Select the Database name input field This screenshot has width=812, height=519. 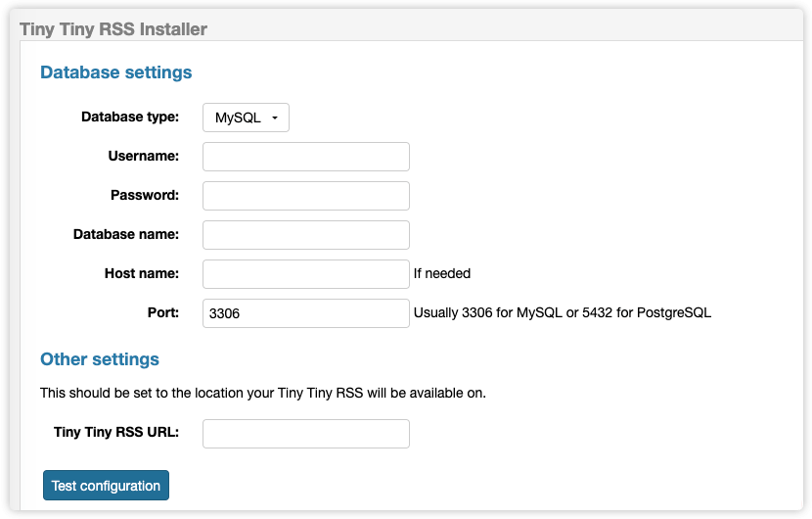(305, 235)
